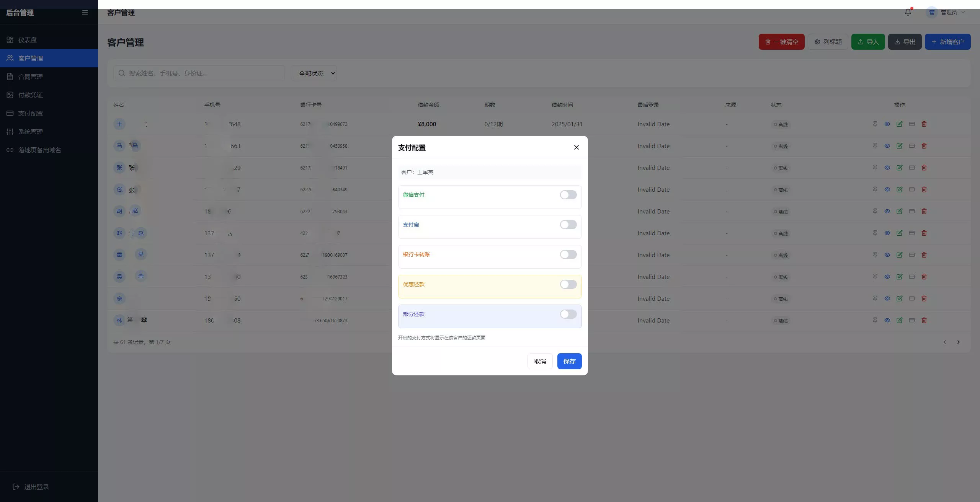
Task: Toggle the 部分还款 switch
Action: point(568,314)
